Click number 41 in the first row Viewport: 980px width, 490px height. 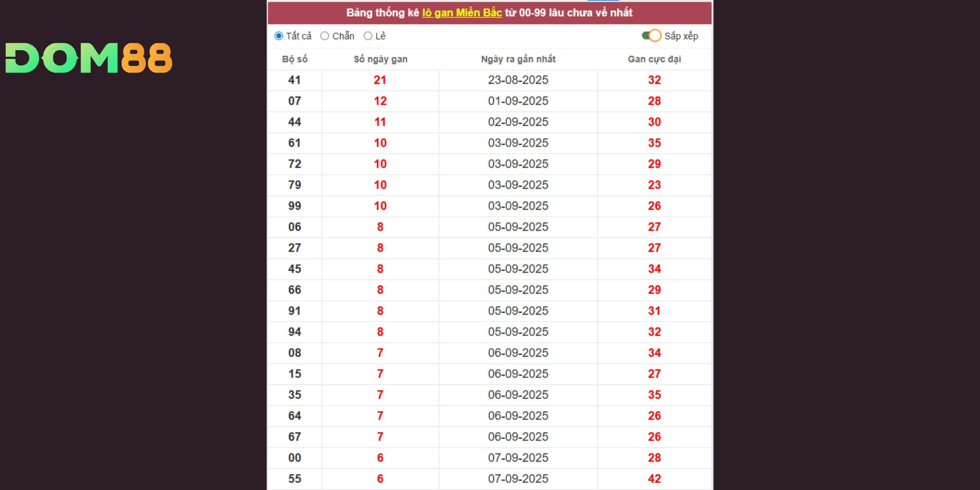[x=294, y=80]
